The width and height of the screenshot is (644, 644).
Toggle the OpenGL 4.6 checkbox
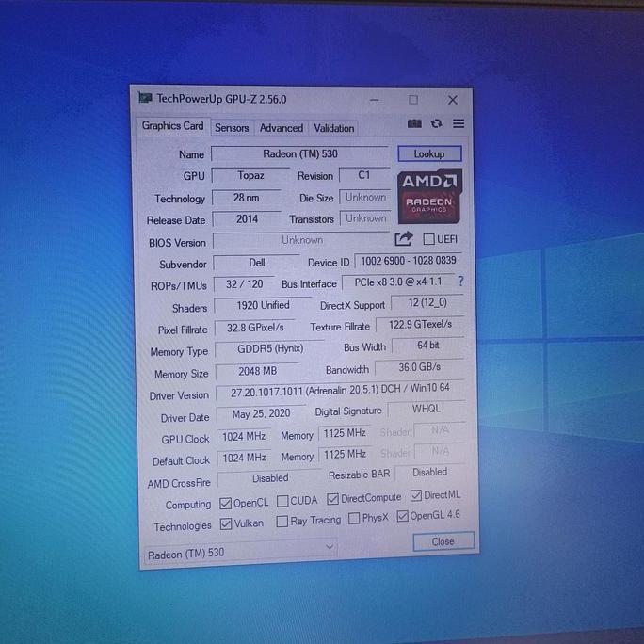(403, 516)
